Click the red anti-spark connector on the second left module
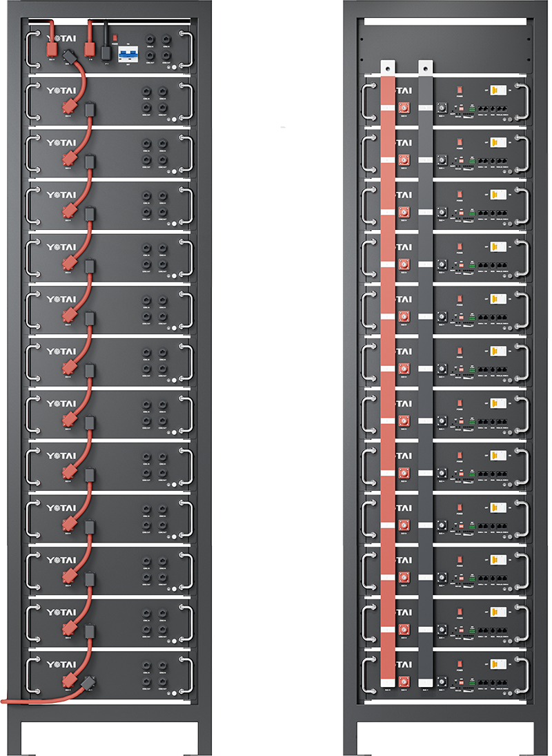The width and height of the screenshot is (552, 756). click(x=69, y=106)
